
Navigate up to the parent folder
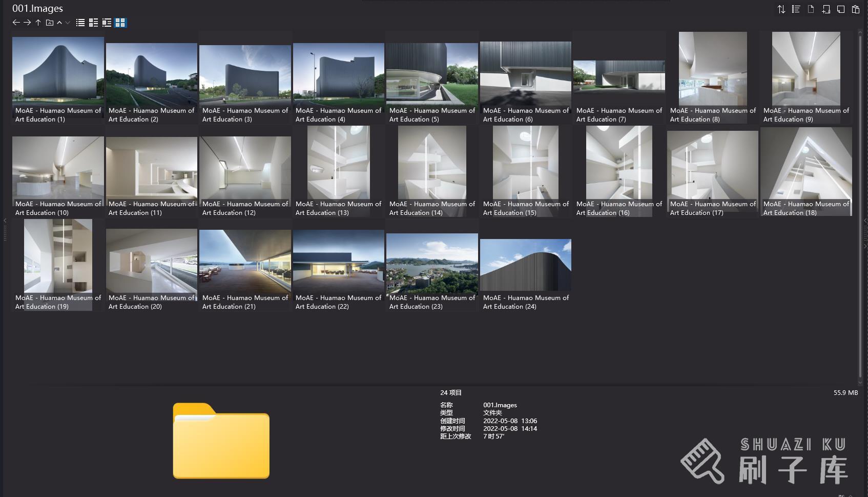click(x=38, y=23)
